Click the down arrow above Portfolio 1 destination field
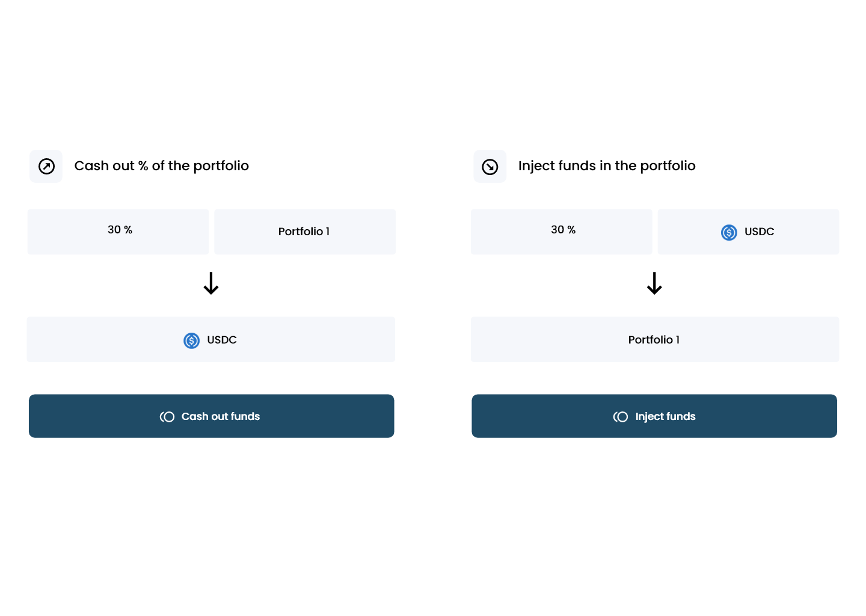The height and width of the screenshot is (616, 866). 654,283
